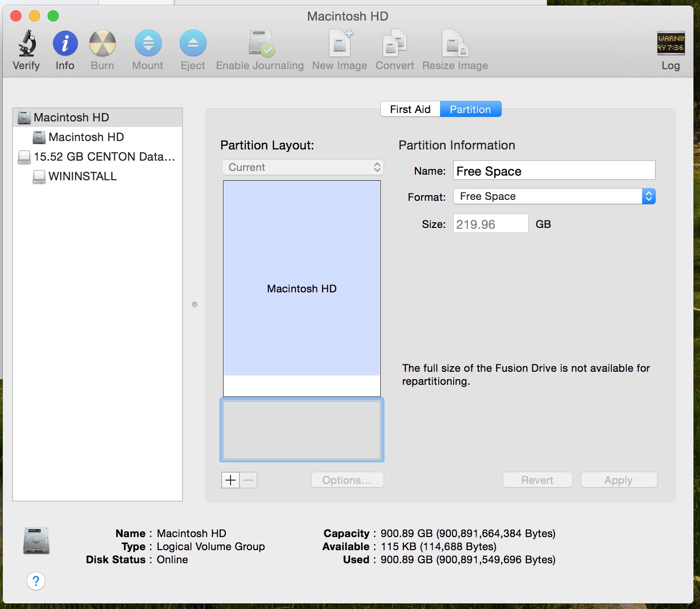Select the gray free space partition block
700x609 pixels.
[x=302, y=430]
